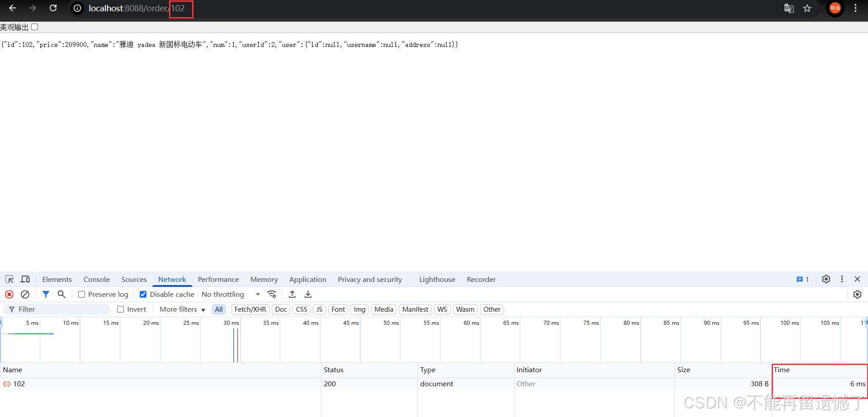Open network conditions wifi icon
The image size is (868, 417).
pos(272,294)
